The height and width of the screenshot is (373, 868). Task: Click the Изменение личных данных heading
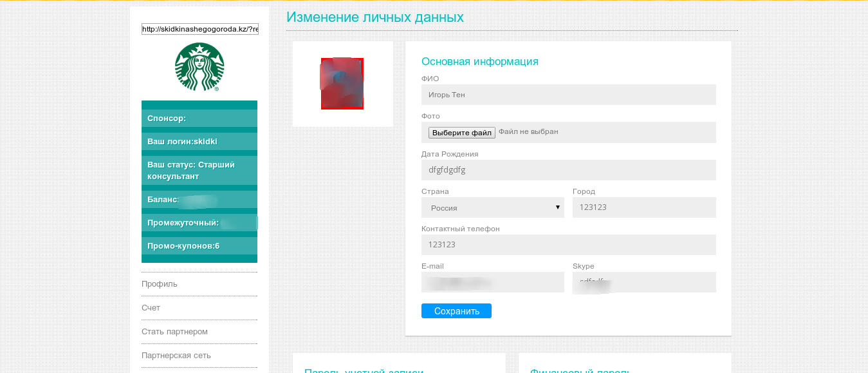pyautogui.click(x=375, y=17)
